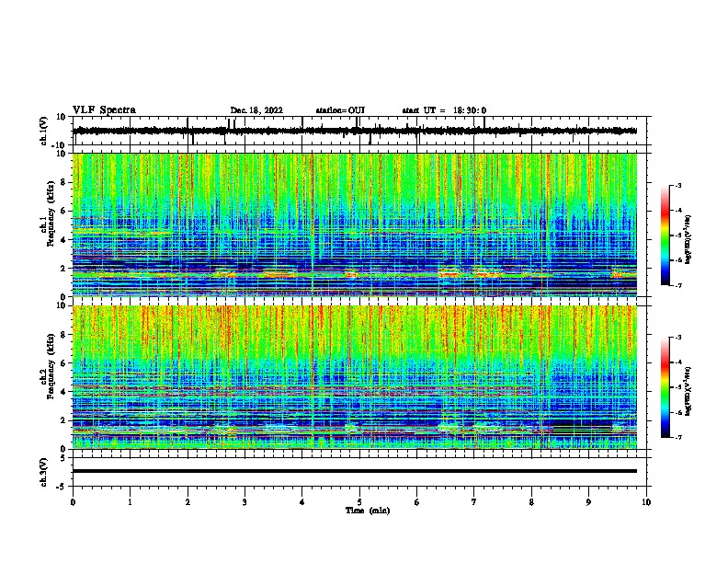Click time axis tick label "9"
The image size is (728, 563).
pos(588,502)
